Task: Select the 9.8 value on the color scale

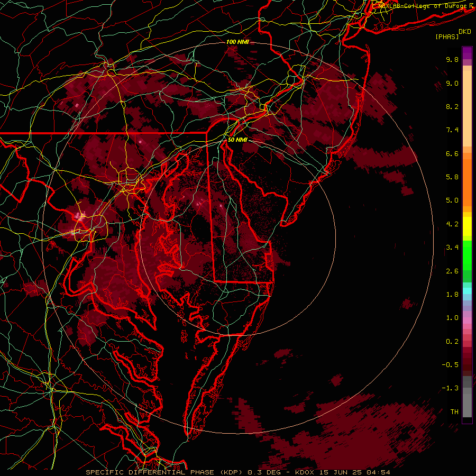Action: point(452,59)
